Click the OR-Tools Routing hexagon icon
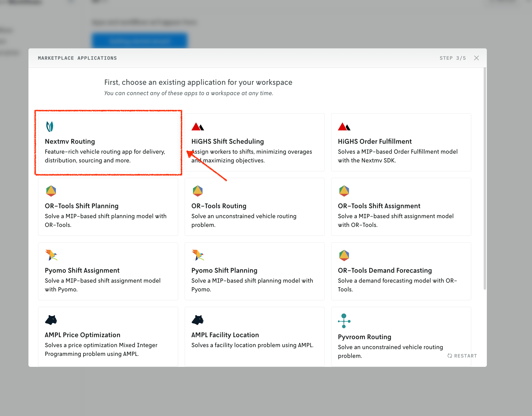 [x=198, y=191]
